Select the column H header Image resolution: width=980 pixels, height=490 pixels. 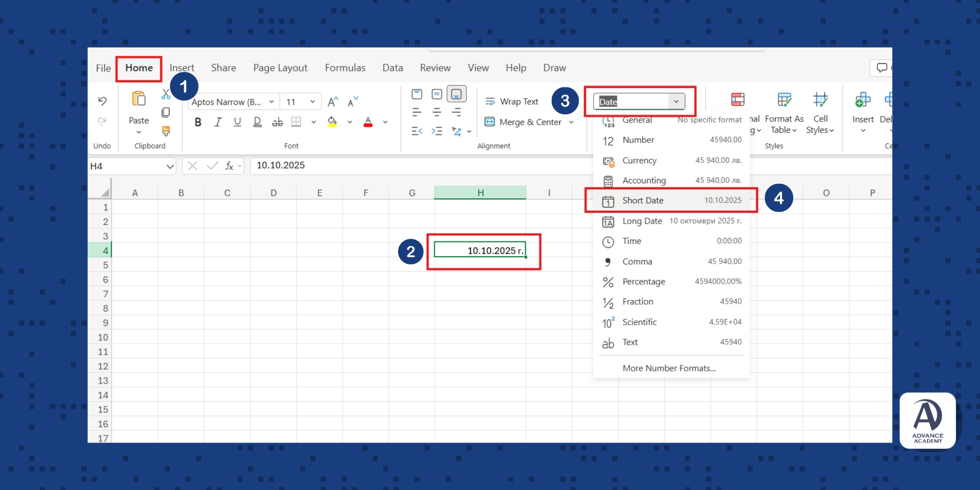[x=480, y=192]
